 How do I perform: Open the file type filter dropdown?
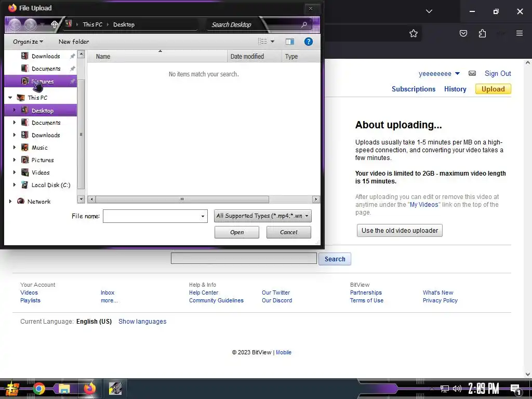[x=262, y=216]
